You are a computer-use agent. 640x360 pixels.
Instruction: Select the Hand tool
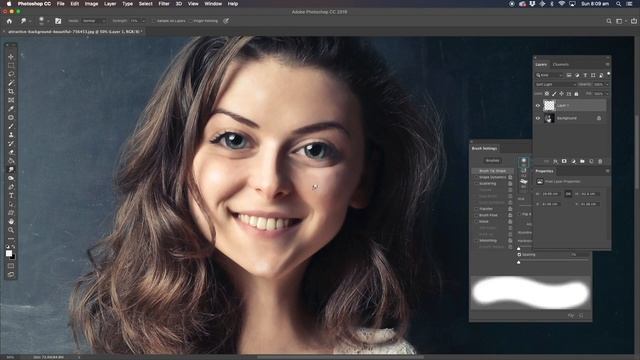tap(11, 221)
